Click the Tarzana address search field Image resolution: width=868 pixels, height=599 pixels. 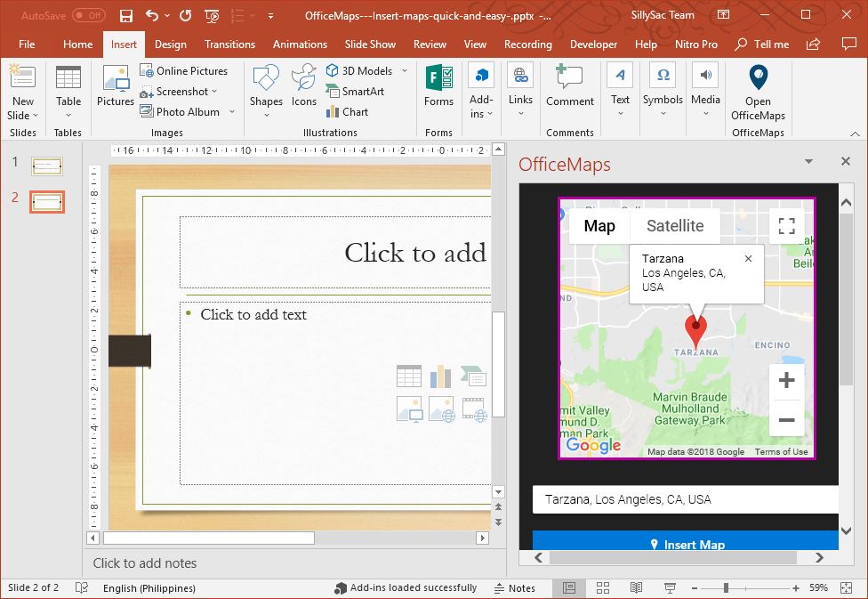coord(685,499)
